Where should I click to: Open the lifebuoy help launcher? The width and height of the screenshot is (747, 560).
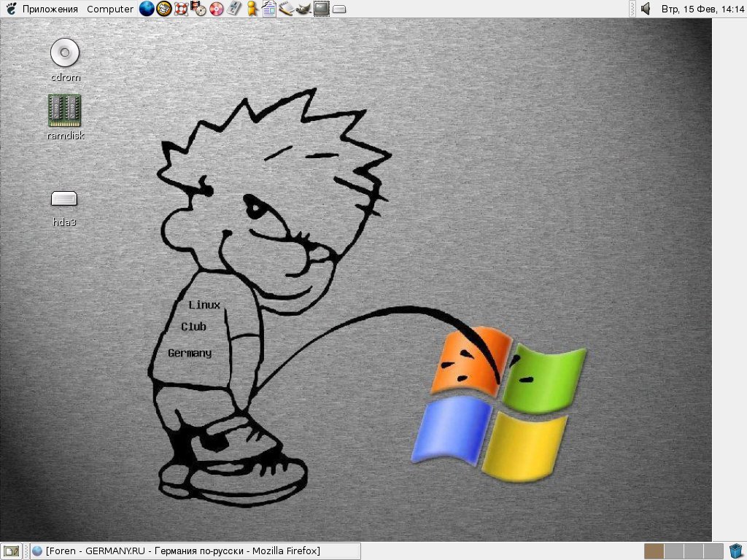pyautogui.click(x=181, y=9)
